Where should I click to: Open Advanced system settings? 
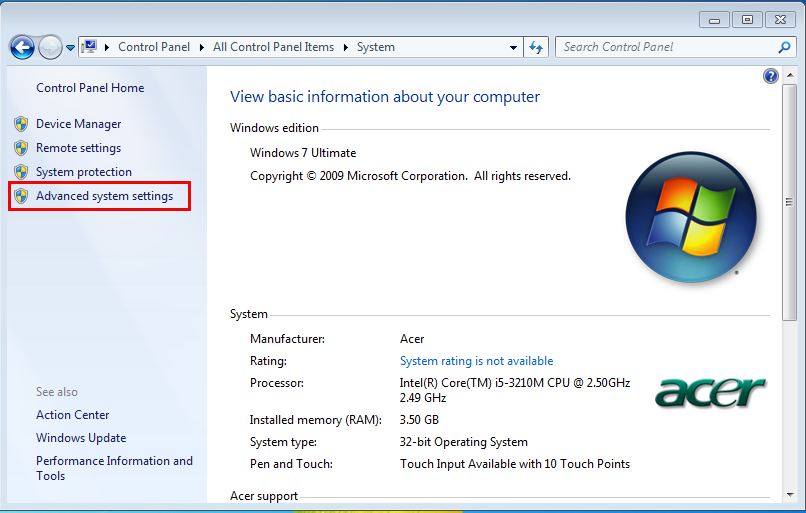(x=104, y=196)
